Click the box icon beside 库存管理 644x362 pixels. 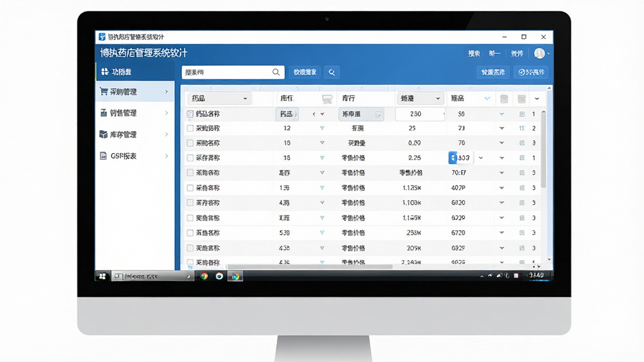click(x=104, y=134)
